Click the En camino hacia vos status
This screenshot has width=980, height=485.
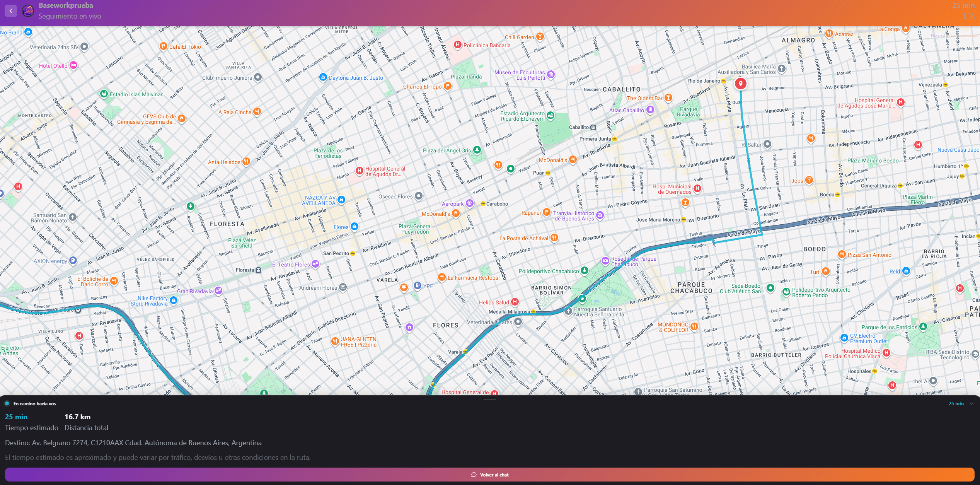pyautogui.click(x=34, y=403)
